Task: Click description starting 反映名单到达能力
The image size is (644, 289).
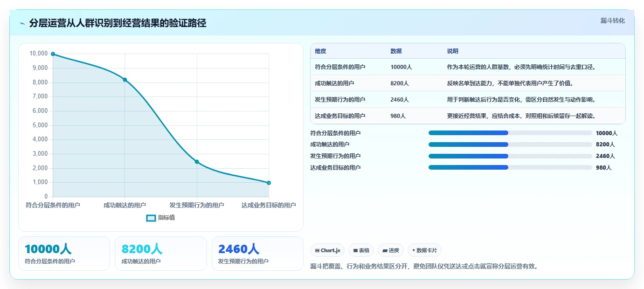Action: 510,83
